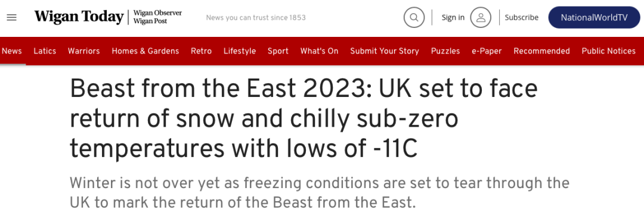Screen dimensions: 644x216
Task: Open Homes & Gardens menu item
Action: 145,51
